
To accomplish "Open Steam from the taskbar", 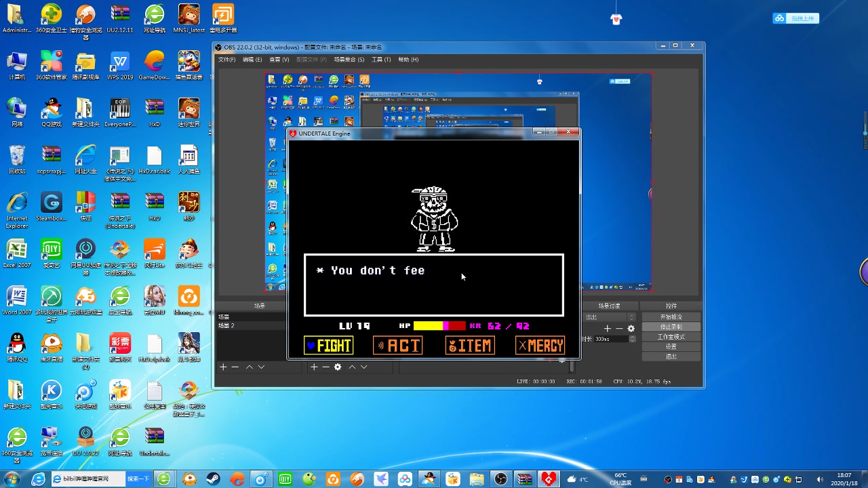I will pos(213,479).
